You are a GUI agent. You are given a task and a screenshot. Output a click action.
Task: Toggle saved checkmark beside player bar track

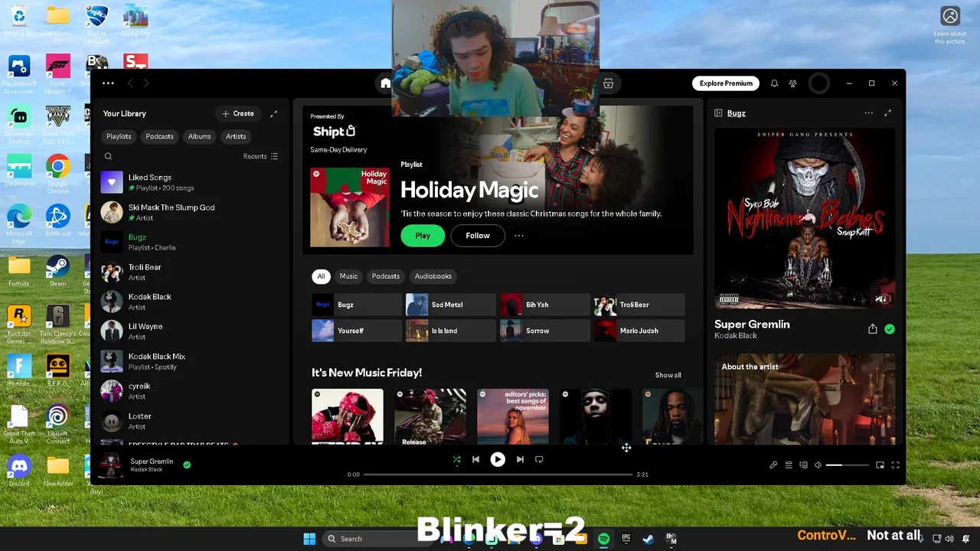tap(187, 465)
